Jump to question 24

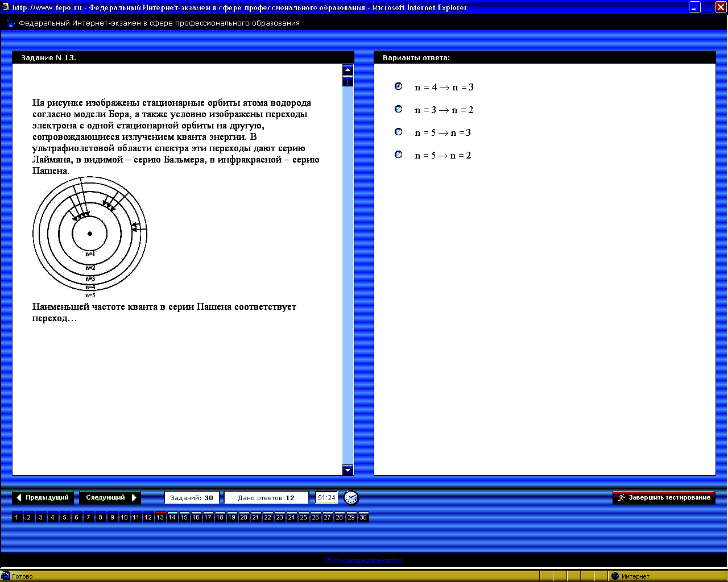click(x=291, y=517)
